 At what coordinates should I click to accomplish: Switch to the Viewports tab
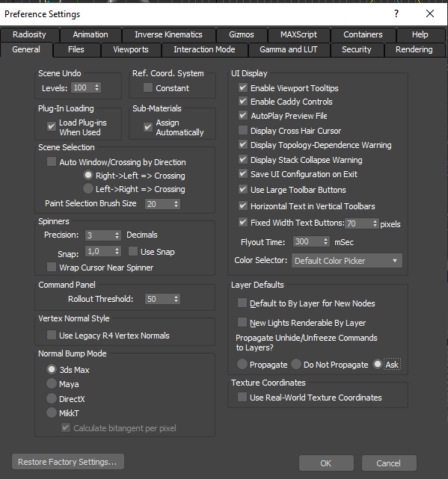click(x=131, y=49)
